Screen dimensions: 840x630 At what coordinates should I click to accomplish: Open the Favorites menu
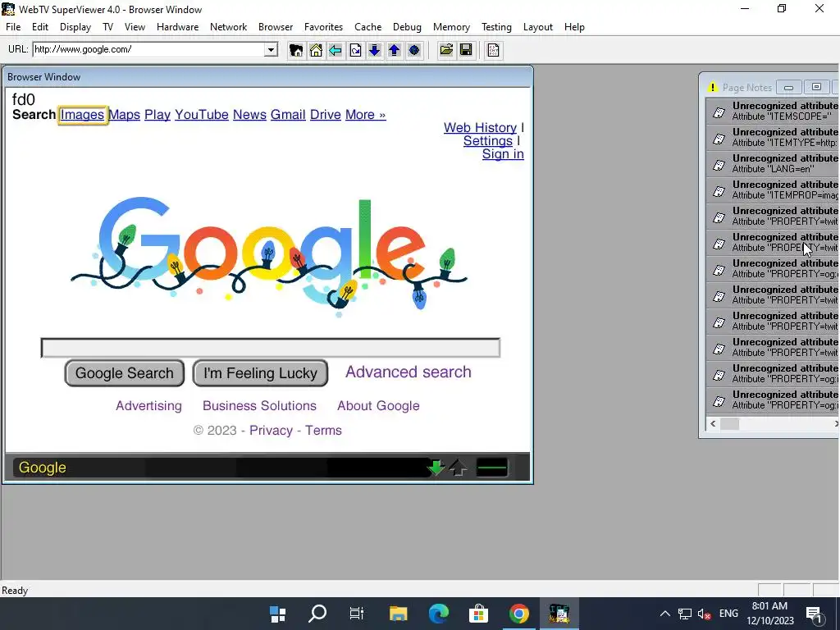(323, 27)
